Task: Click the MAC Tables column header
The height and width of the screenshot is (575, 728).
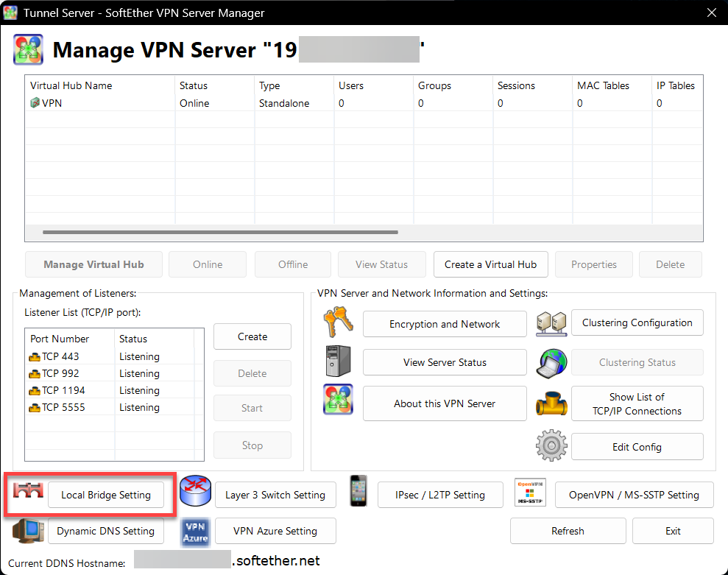Action: [x=612, y=85]
